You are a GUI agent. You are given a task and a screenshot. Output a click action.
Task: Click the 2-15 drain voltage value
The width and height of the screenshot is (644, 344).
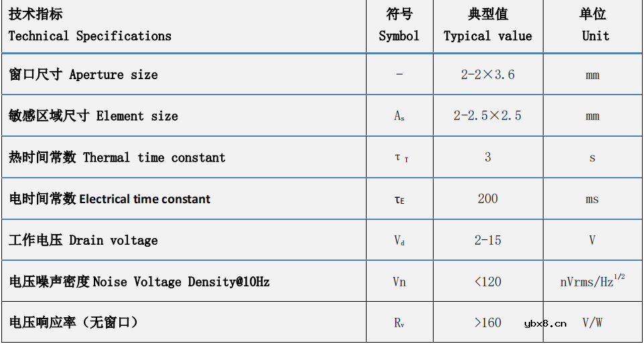point(488,240)
